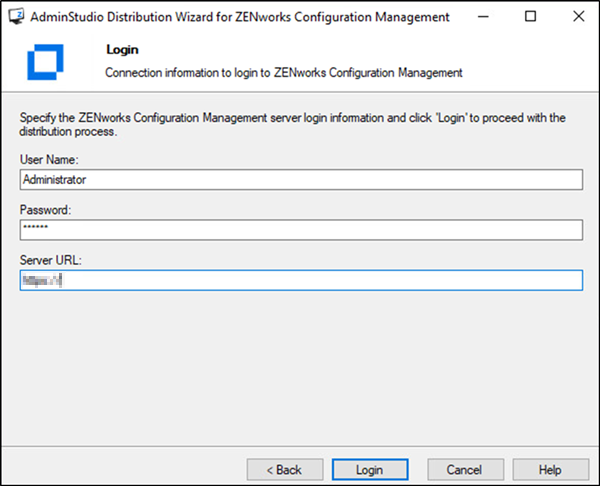Click the blue AdminStudio logo
Image resolution: width=600 pixels, height=486 pixels.
coord(44,61)
